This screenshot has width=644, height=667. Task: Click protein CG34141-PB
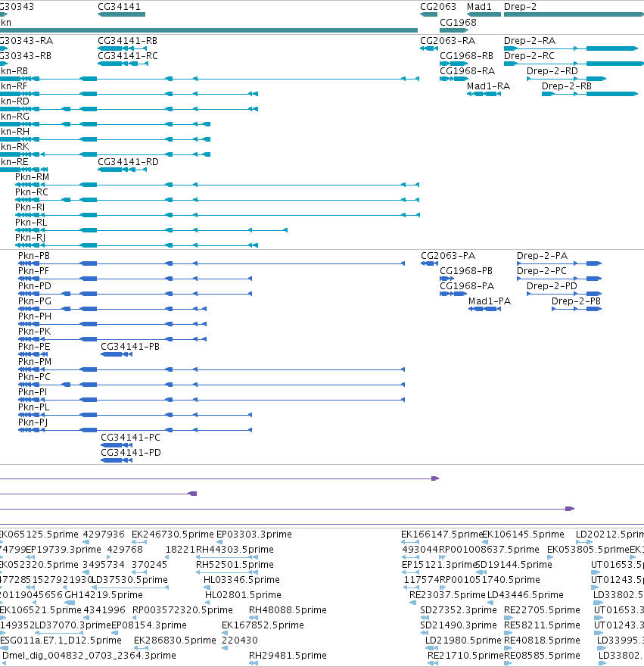click(130, 347)
